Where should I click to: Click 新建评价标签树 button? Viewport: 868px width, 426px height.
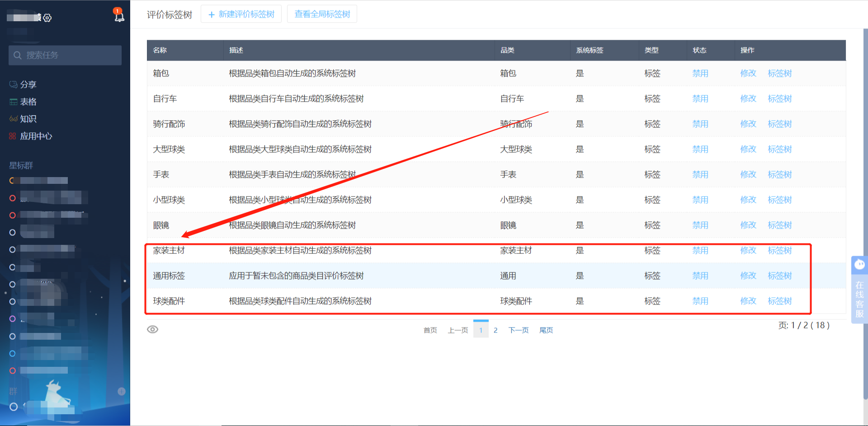coord(241,14)
